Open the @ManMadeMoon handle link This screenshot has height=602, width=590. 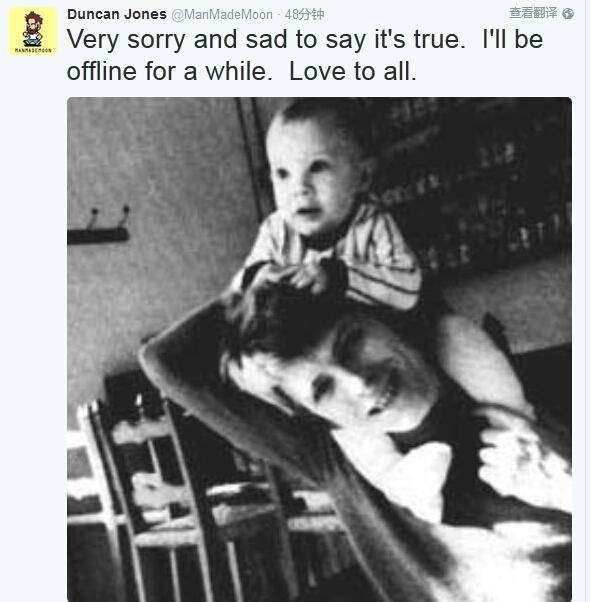(x=222, y=15)
